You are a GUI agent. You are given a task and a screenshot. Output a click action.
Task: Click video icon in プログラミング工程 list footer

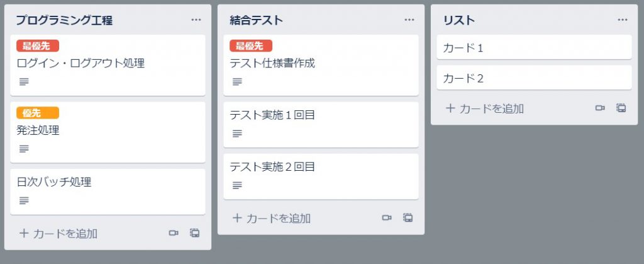coord(174,233)
